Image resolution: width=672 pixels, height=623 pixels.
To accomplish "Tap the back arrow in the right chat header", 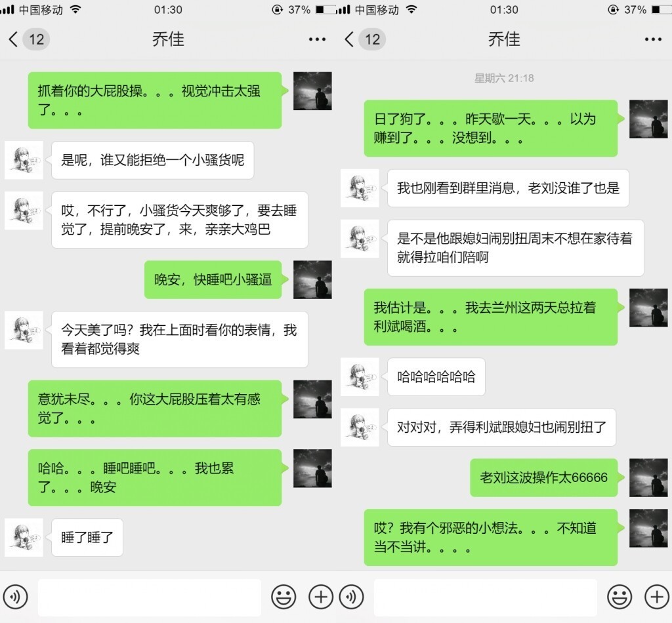I will (349, 39).
